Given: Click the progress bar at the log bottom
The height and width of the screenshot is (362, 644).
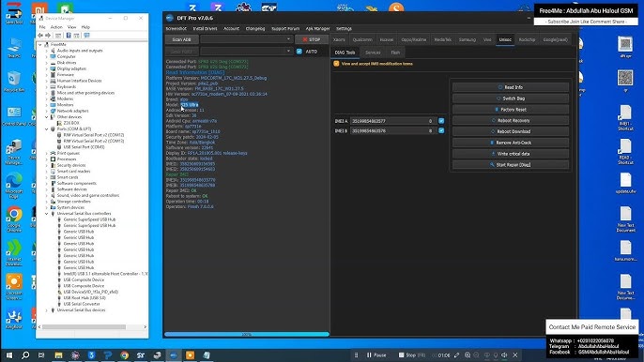Looking at the screenshot, I should click(x=246, y=335).
